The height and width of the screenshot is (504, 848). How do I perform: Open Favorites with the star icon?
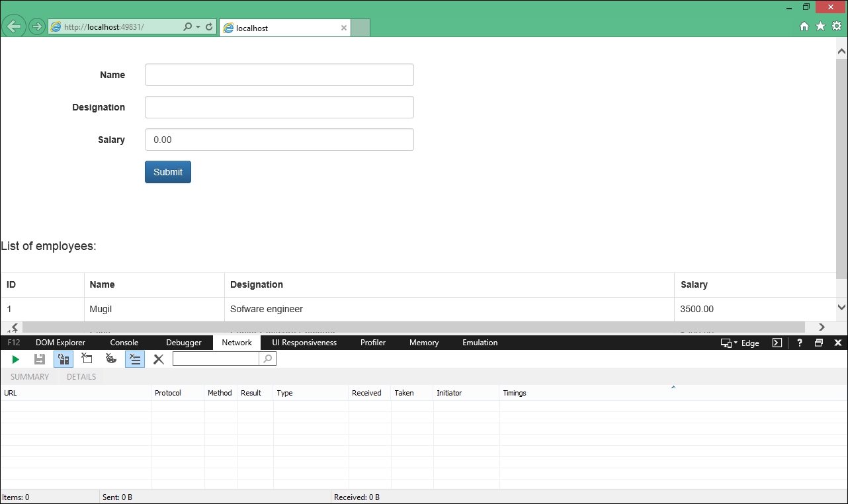tap(820, 26)
